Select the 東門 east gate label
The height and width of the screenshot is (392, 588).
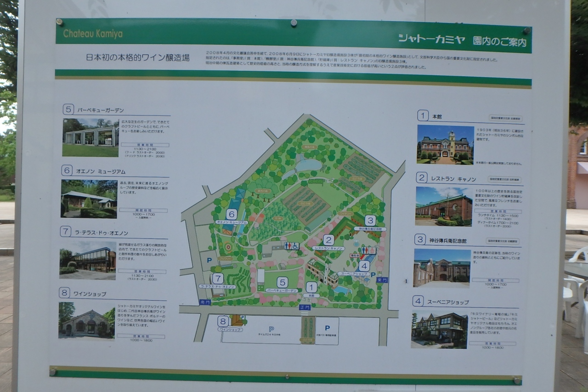click(382, 280)
